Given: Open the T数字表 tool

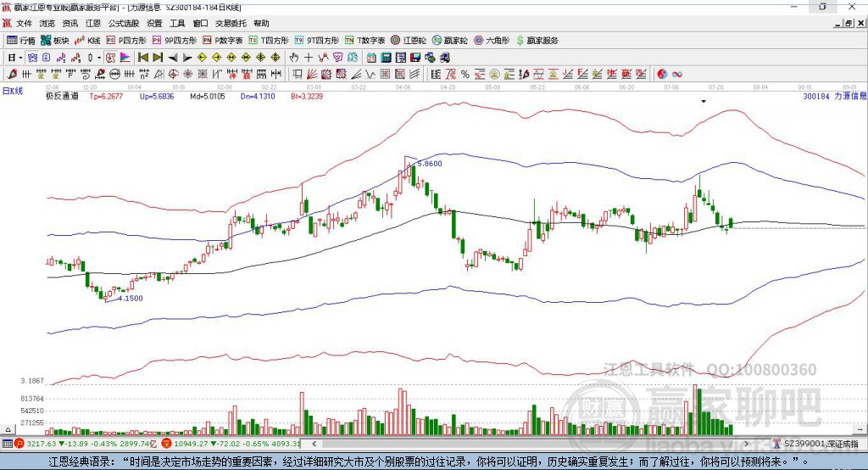Looking at the screenshot, I should 364,41.
